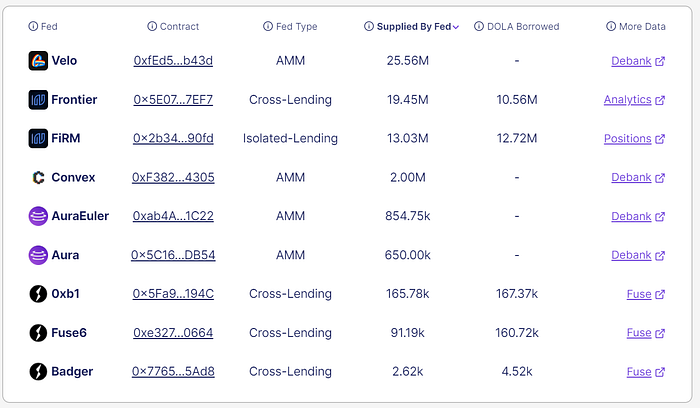Click the Convex protocol logo icon

coord(39,178)
